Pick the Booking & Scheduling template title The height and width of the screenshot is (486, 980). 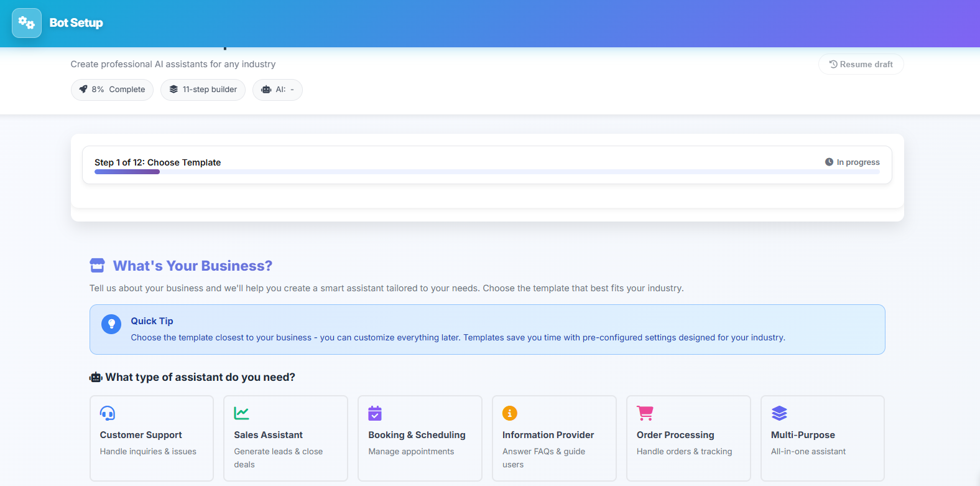pyautogui.click(x=417, y=435)
